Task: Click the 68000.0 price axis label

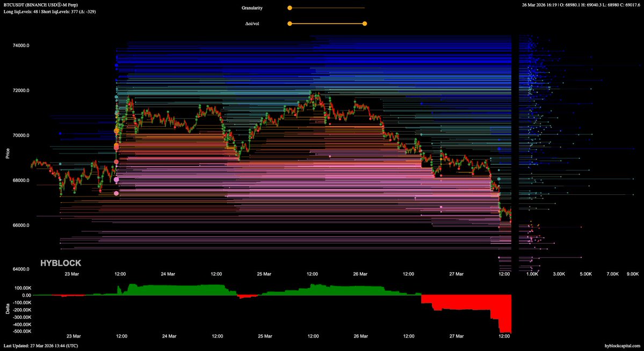Action: tap(22, 180)
